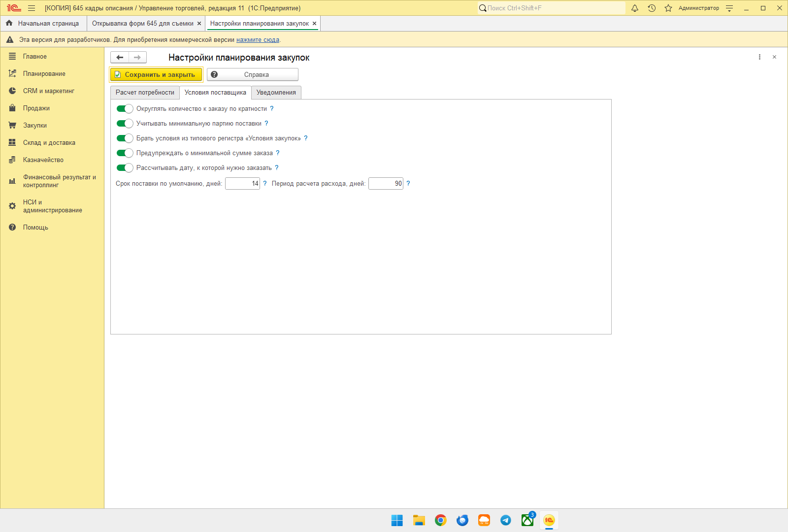Screen dimensions: 788x532
Task: Switch to Открывалка форм 645 для съемки tab
Action: coord(143,24)
